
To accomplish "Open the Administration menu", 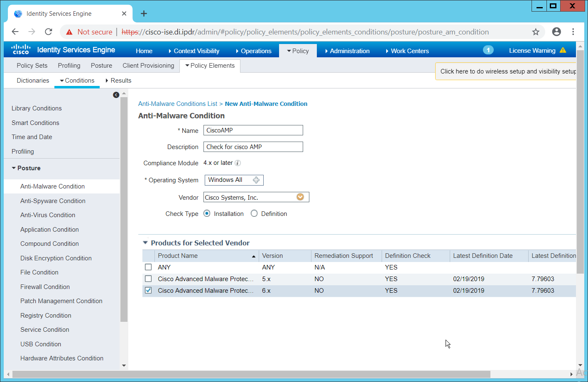I will [349, 51].
